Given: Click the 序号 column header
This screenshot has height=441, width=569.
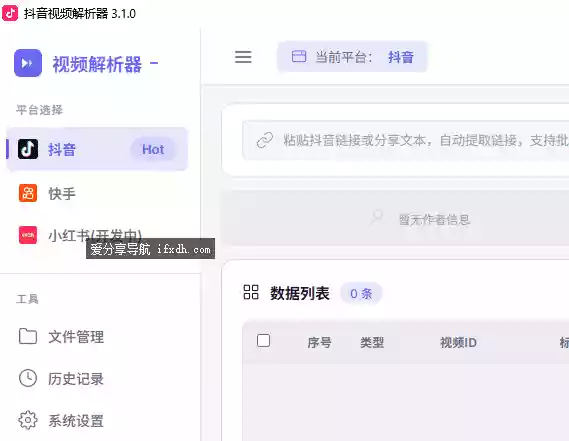Looking at the screenshot, I should tap(319, 342).
